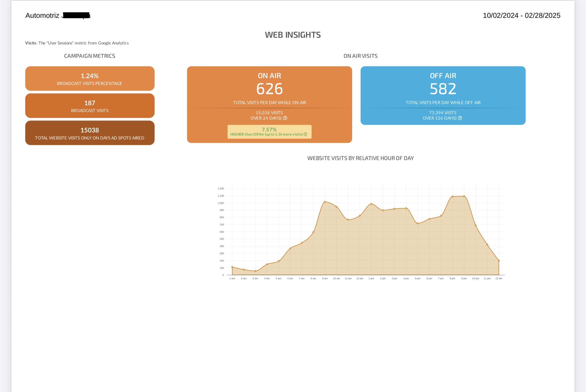
Task: Click help icon in 7.57% higher badge
Action: click(x=305, y=134)
